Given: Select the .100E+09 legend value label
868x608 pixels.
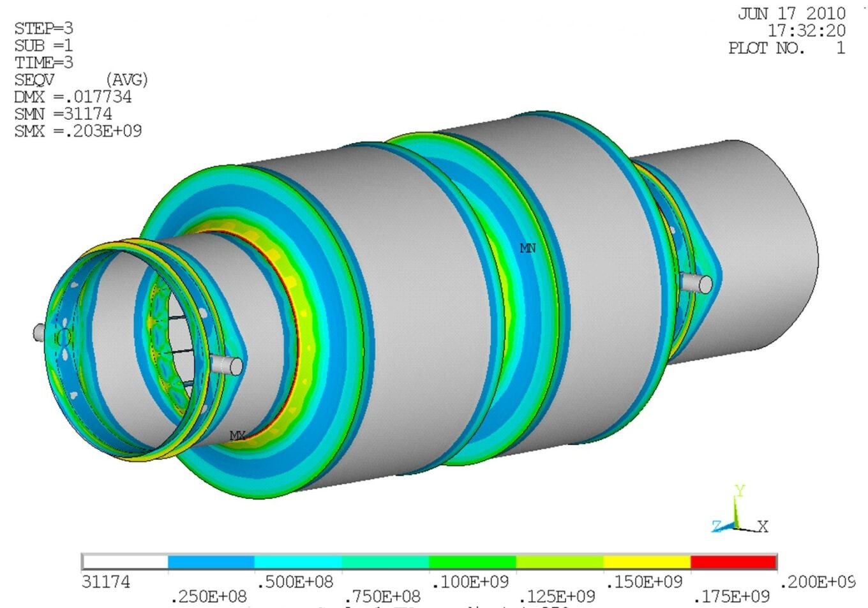Looking at the screenshot, I should click(470, 582).
